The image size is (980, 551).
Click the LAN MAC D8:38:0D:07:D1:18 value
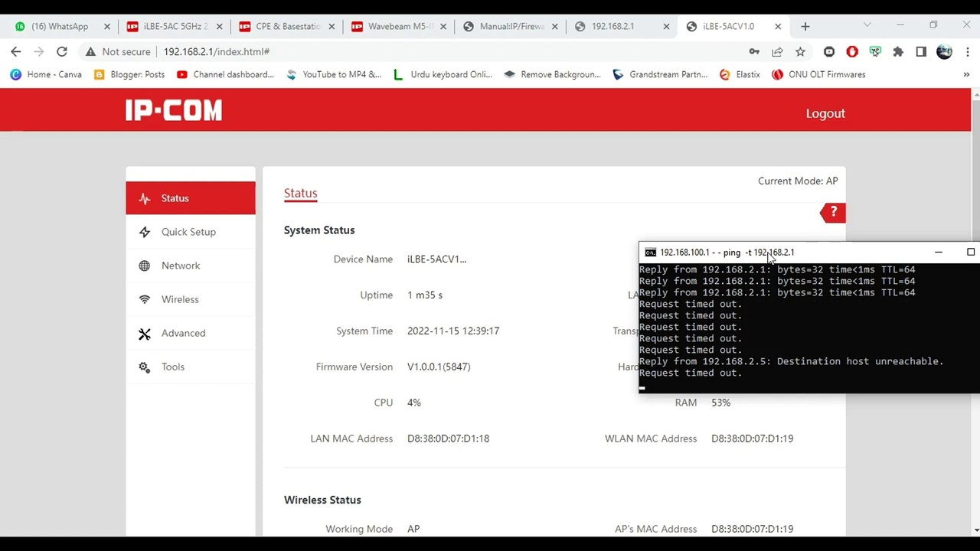point(448,439)
